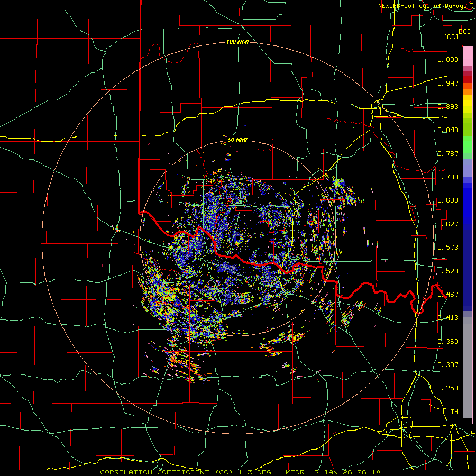The image size is (476, 476).
Task: Select the 0.360 legend value
Action: 448,342
